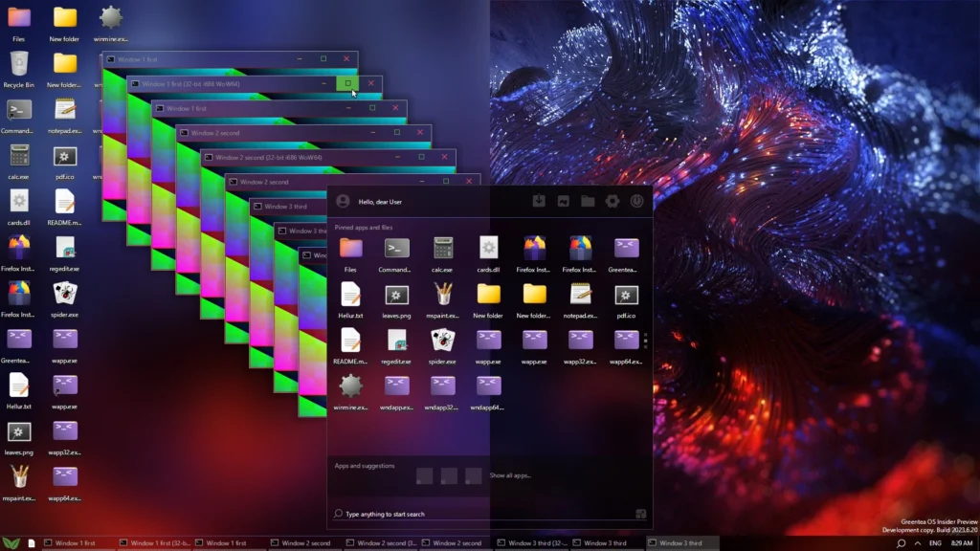This screenshot has width=980, height=551.
Task: Click the Show all apps link
Action: (x=512, y=475)
